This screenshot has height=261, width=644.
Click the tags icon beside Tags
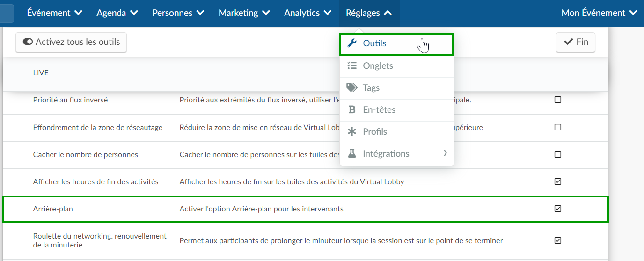(352, 87)
